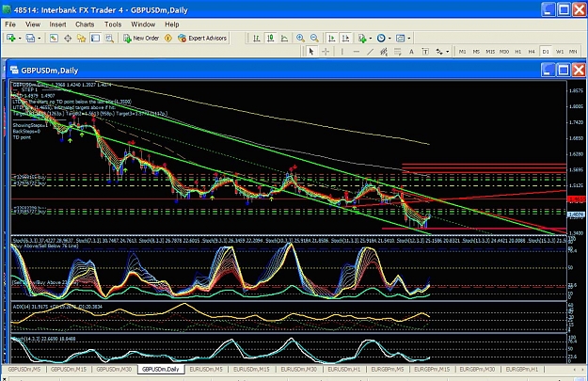Image resolution: width=588 pixels, height=381 pixels.
Task: Open the New Chart dropdown arrow
Action: point(20,39)
